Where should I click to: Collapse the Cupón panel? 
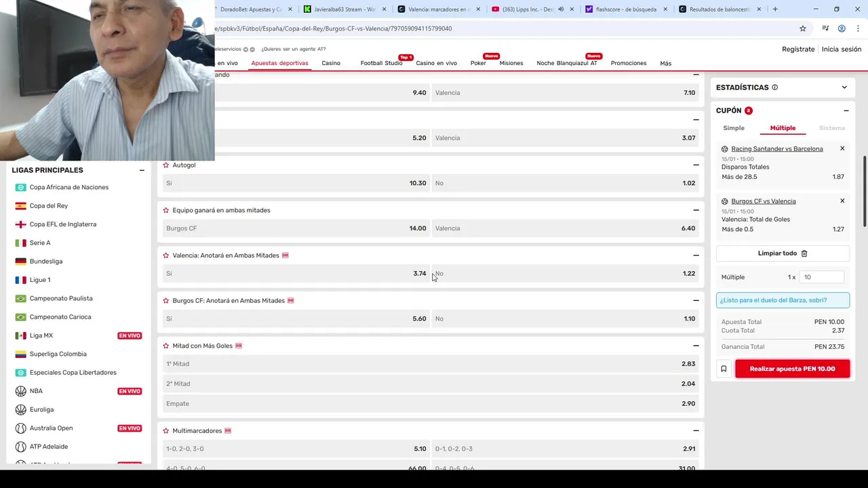pos(846,110)
